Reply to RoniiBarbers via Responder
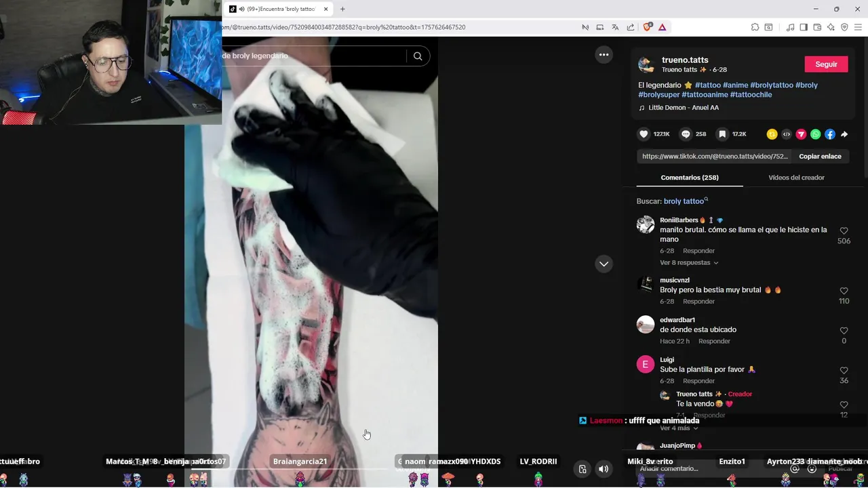This screenshot has height=488, width=868. click(x=698, y=251)
